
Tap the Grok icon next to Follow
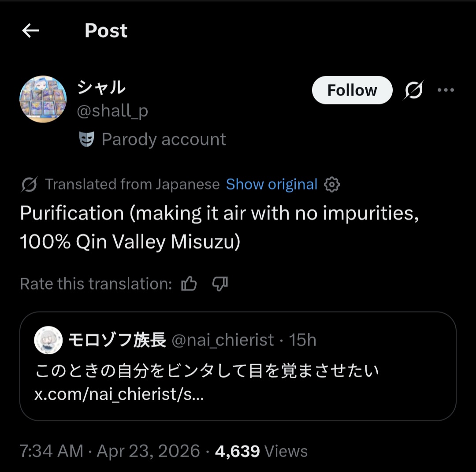tap(414, 90)
